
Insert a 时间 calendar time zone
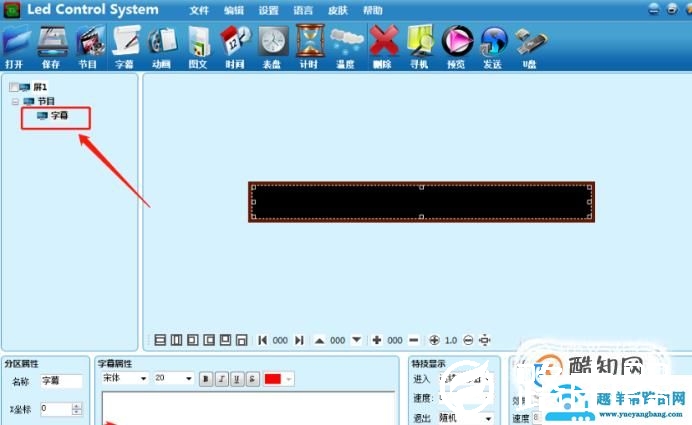(x=235, y=45)
